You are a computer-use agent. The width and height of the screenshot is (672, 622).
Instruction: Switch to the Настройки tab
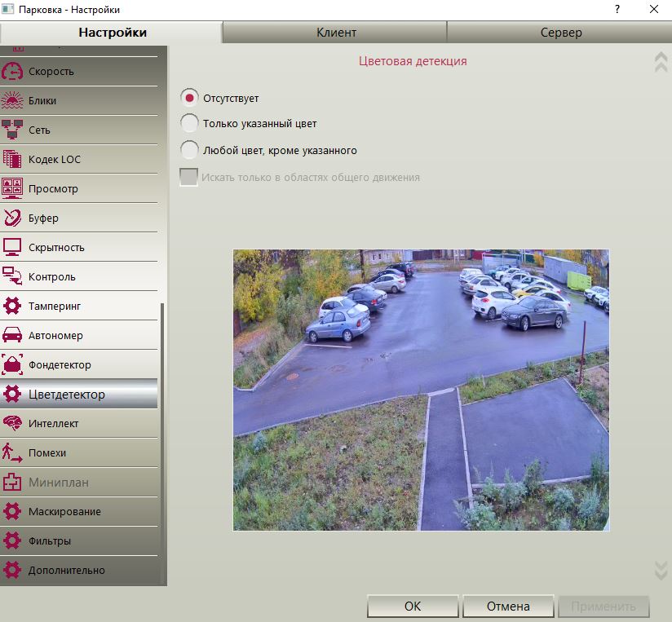[x=112, y=33]
